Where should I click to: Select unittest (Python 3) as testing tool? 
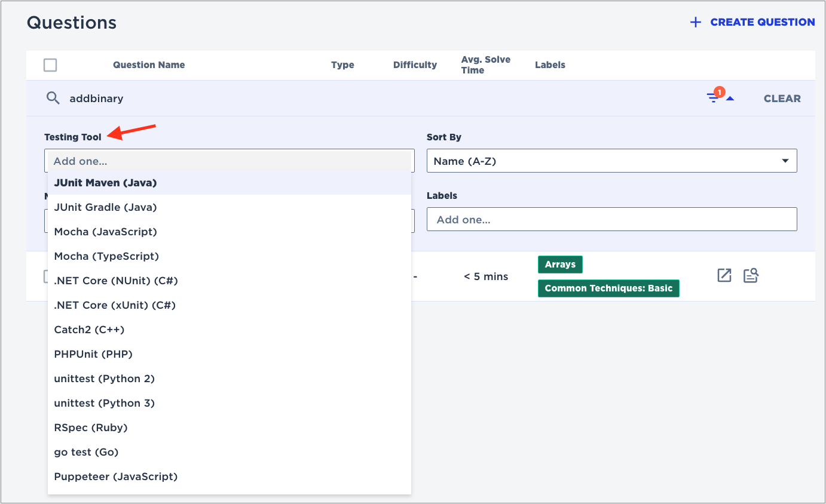104,402
